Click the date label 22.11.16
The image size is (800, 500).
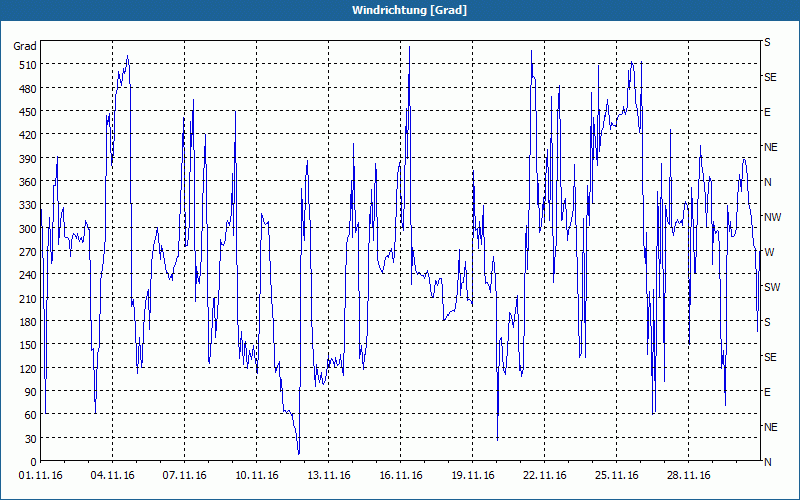pyautogui.click(x=544, y=476)
